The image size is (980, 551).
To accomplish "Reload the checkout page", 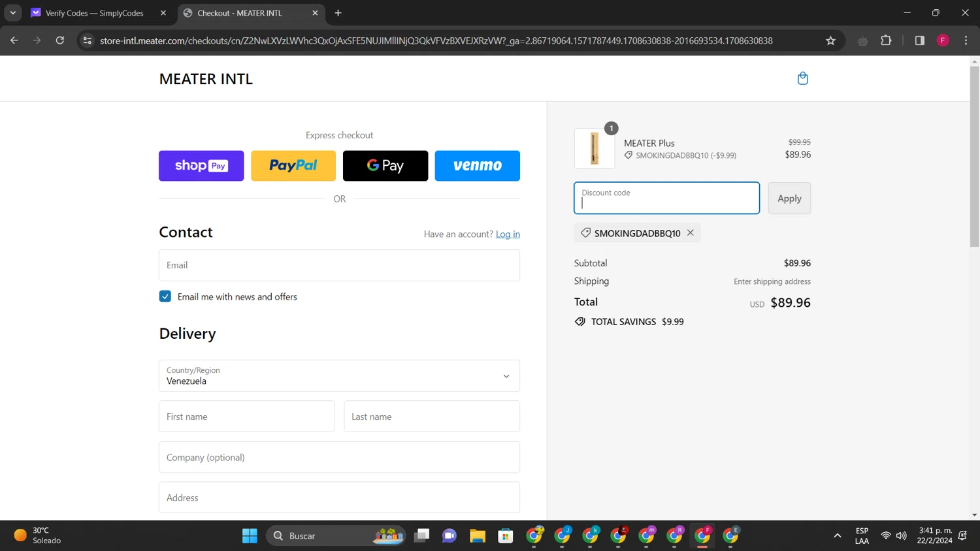I will pos(60,40).
